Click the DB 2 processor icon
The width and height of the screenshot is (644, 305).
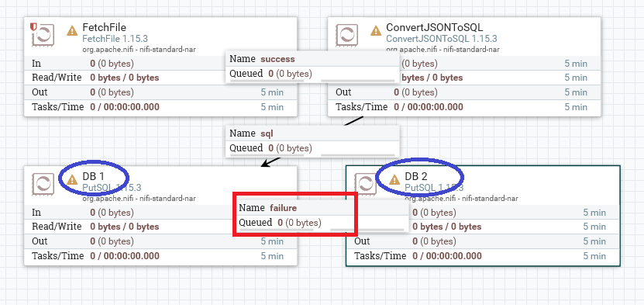[366, 184]
